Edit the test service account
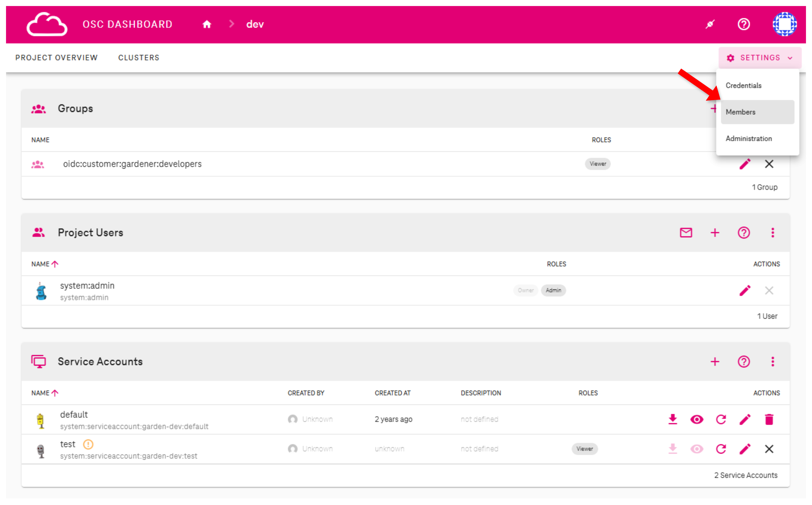Viewport: 812px width, 505px height. click(x=745, y=449)
